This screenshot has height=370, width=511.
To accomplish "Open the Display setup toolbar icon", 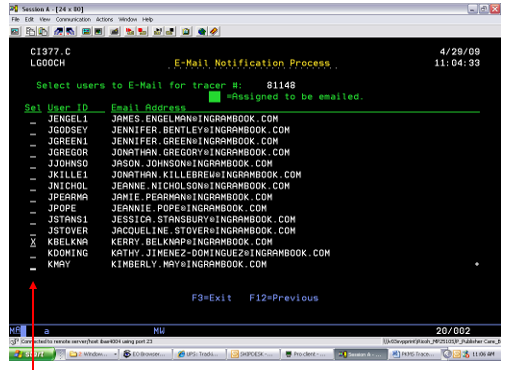I will (86, 32).
